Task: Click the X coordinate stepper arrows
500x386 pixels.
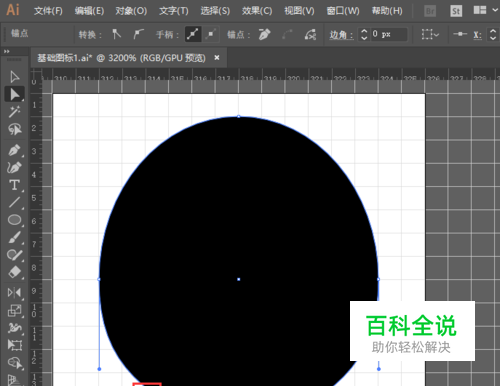Action: pyautogui.click(x=493, y=34)
